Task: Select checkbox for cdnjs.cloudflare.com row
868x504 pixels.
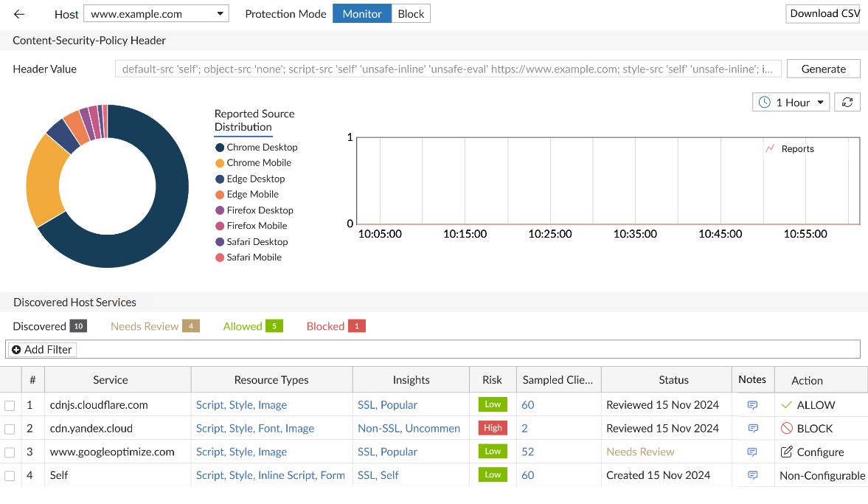Action: tap(10, 405)
